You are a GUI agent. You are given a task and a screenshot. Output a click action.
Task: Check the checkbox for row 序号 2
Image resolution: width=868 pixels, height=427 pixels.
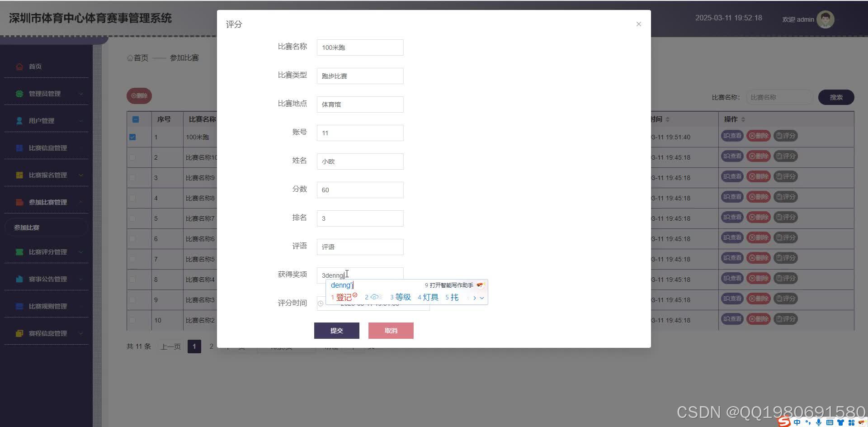pos(132,157)
